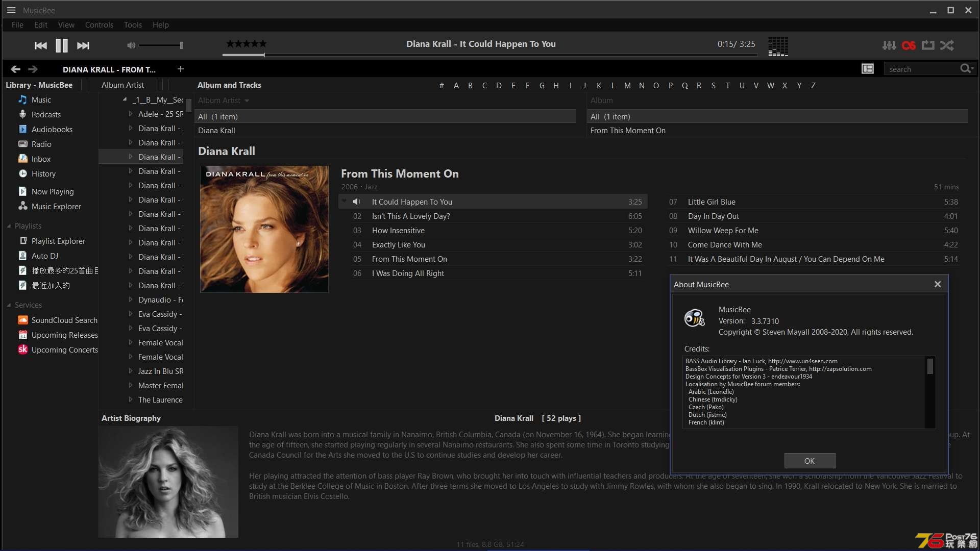Open Podcasts in the sidebar

click(x=46, y=115)
